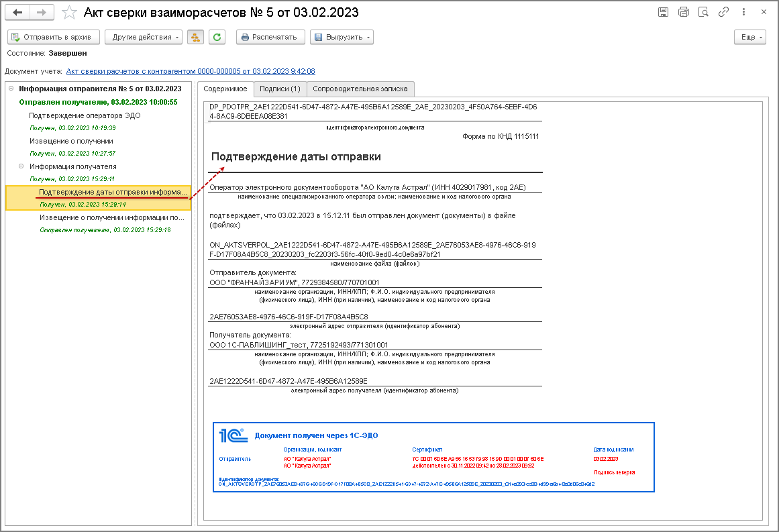
Task: Click 'Состояние: Завершен' status label
Action: coord(47,53)
